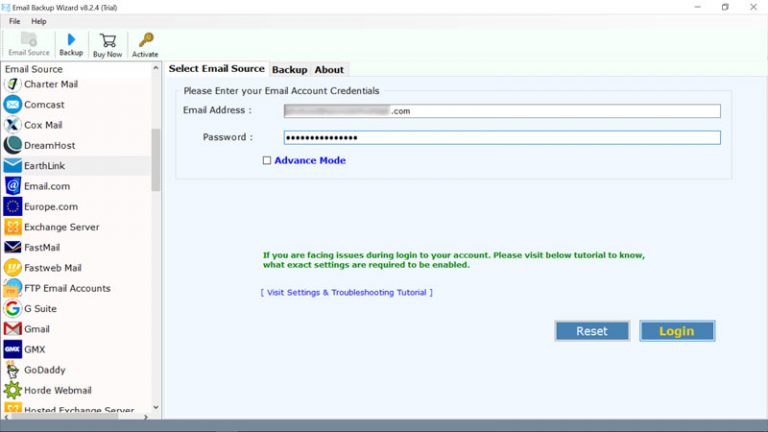This screenshot has height=432, width=768.
Task: Select the FTP Email Accounts icon
Action: pos(12,288)
